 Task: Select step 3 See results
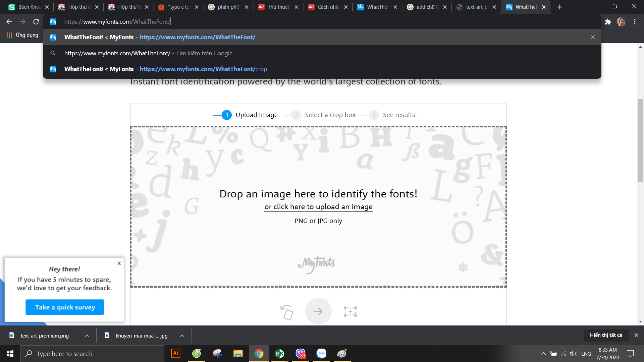(x=392, y=115)
